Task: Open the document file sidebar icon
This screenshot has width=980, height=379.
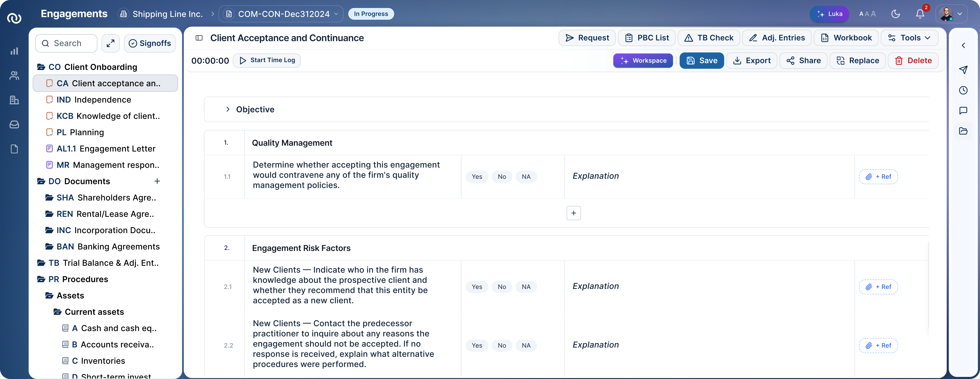Action: pyautogui.click(x=14, y=149)
